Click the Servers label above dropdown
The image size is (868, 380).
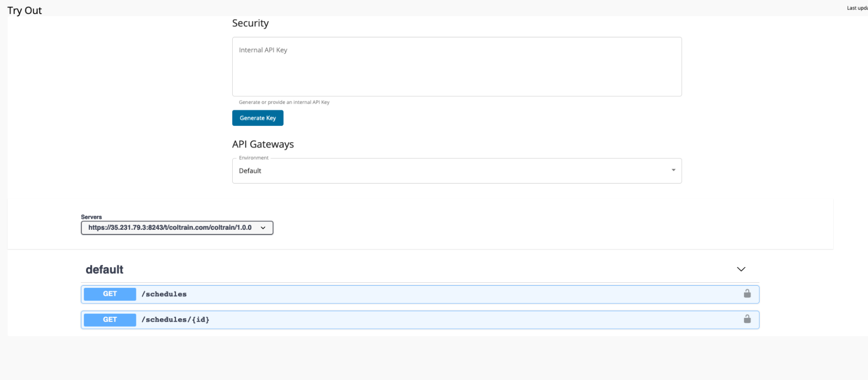[x=91, y=217]
